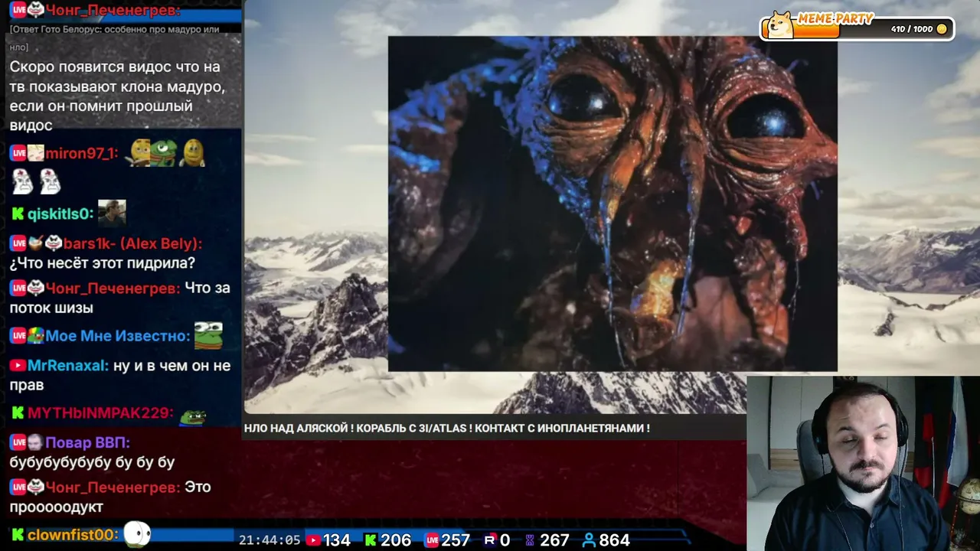Click the viewer count 257
Image resolution: width=980 pixels, height=551 pixels.
(x=456, y=540)
